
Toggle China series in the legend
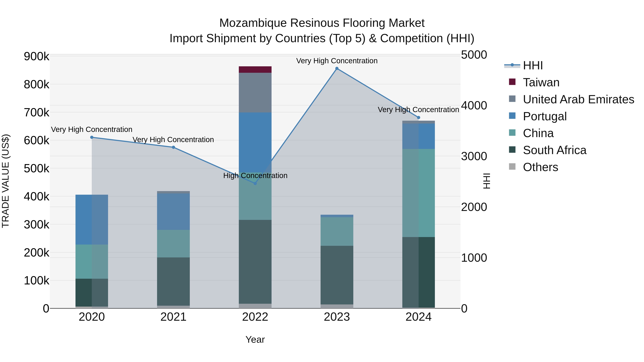(531, 133)
